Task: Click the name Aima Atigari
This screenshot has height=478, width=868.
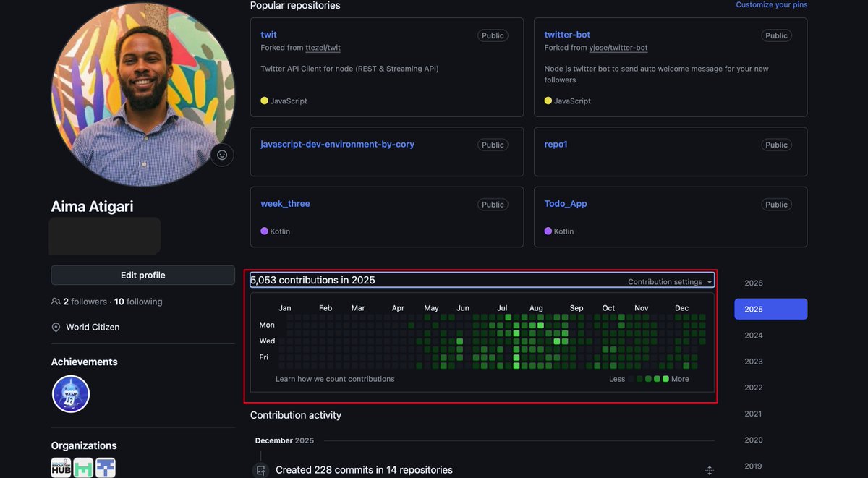Action: [92, 207]
